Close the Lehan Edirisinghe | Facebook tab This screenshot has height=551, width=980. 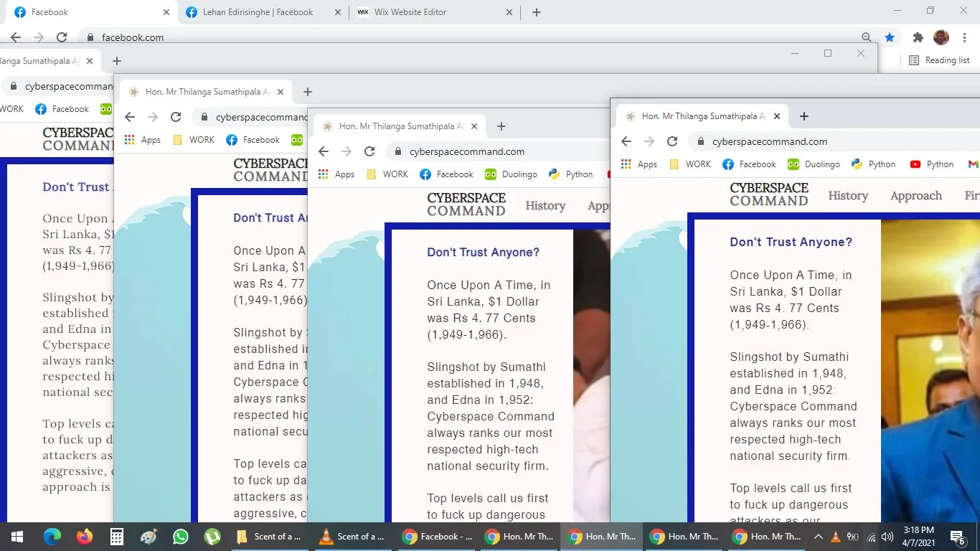click(x=338, y=12)
